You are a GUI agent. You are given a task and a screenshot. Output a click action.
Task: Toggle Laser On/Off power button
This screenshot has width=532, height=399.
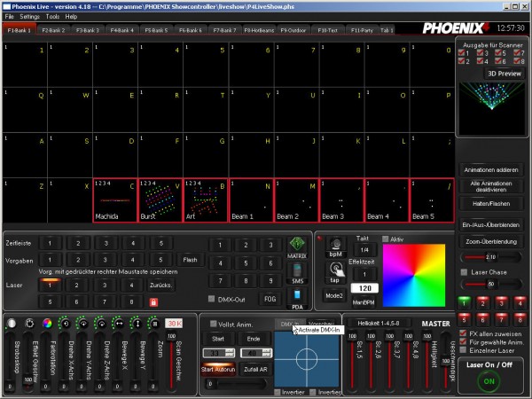(x=489, y=379)
